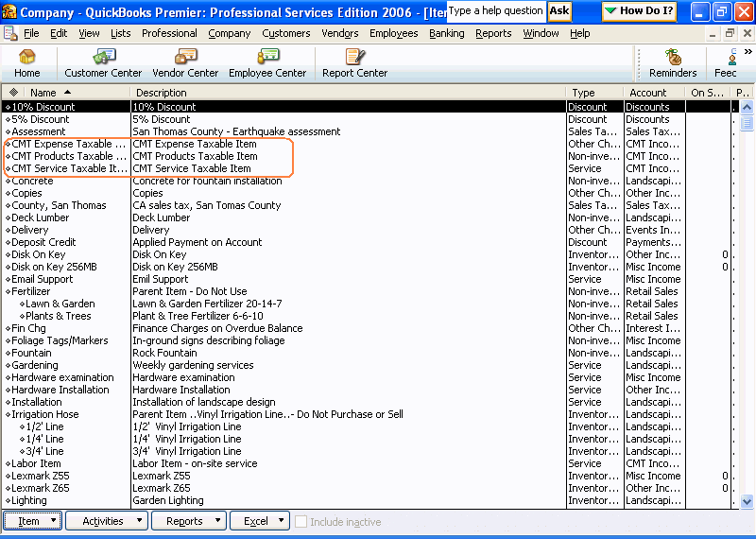This screenshot has height=539, width=756.
Task: Click the How Do I? button
Action: coord(639,10)
